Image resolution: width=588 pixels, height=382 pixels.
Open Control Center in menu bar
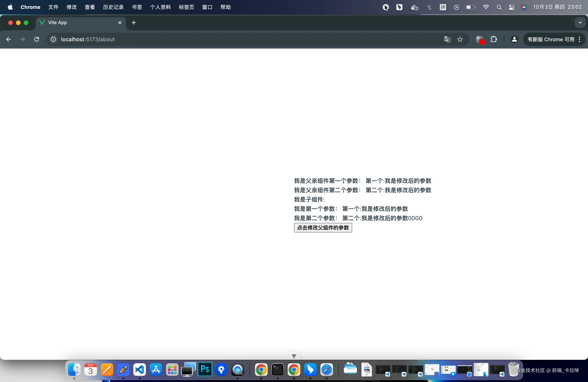512,7
